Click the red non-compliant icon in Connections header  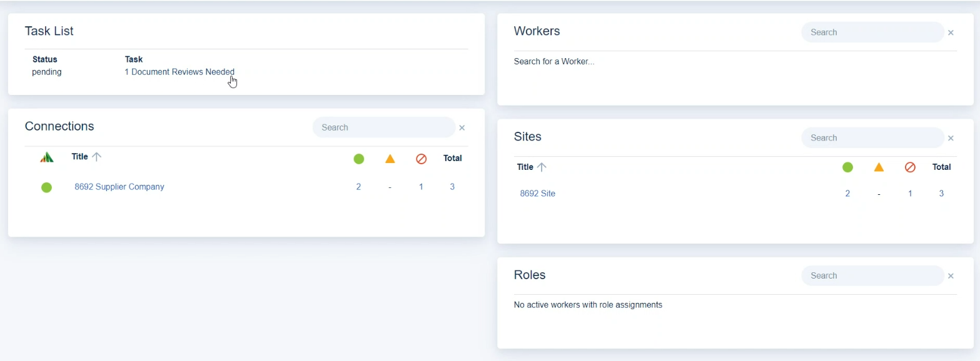421,159
